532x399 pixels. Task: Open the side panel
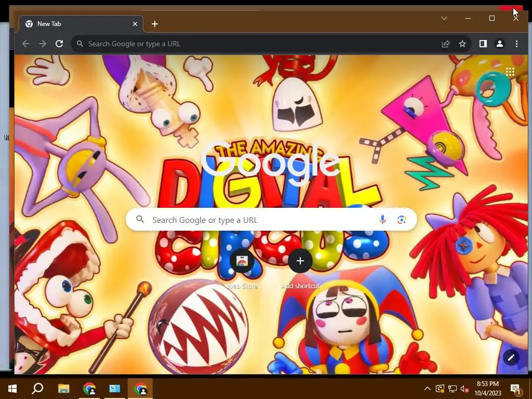(x=483, y=44)
